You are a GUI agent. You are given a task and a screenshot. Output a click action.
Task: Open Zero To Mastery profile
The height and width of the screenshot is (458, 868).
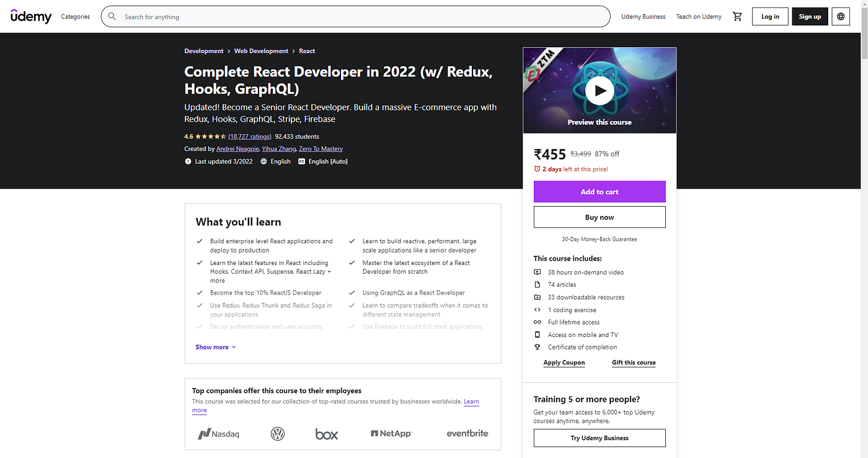[x=321, y=149]
